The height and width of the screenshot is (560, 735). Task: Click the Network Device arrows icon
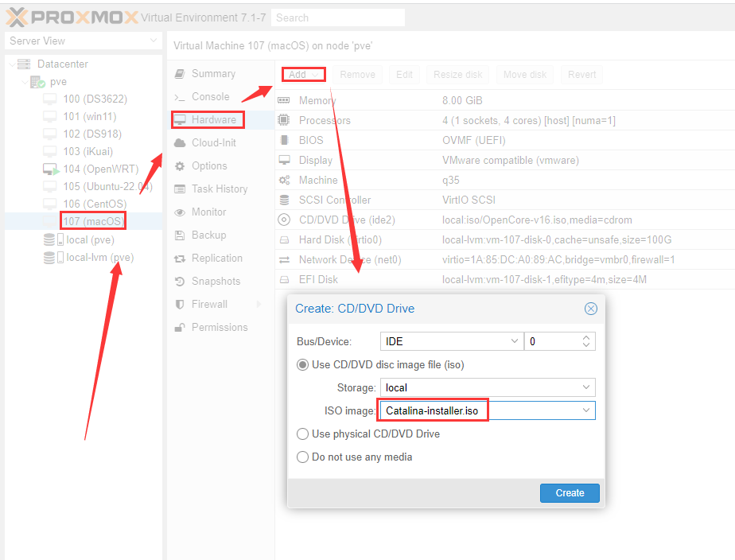point(284,259)
